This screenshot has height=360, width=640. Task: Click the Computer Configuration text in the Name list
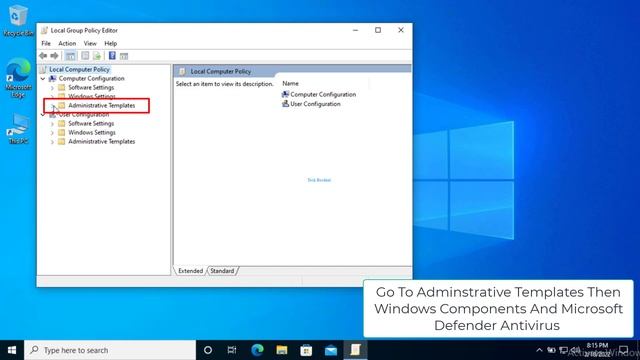[323, 94]
